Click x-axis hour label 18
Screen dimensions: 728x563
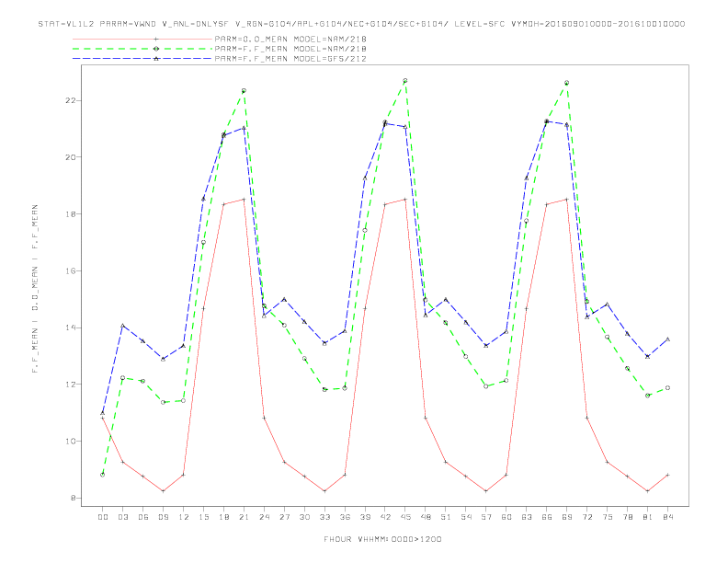(223, 517)
